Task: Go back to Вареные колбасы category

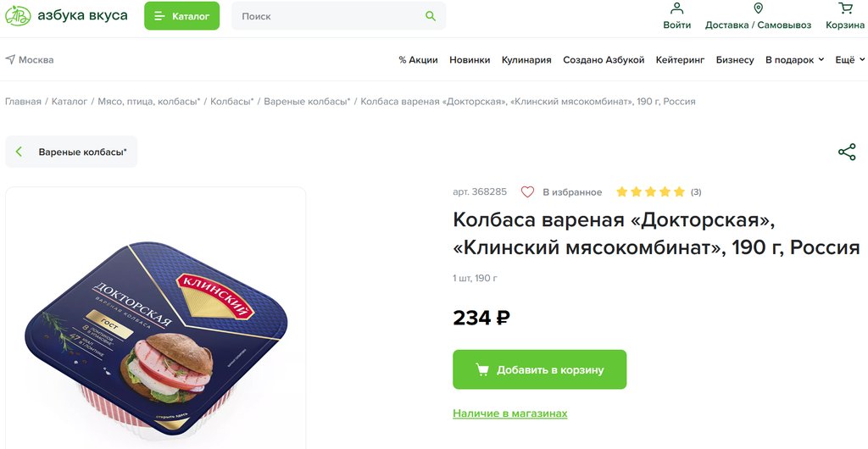Action: point(71,152)
